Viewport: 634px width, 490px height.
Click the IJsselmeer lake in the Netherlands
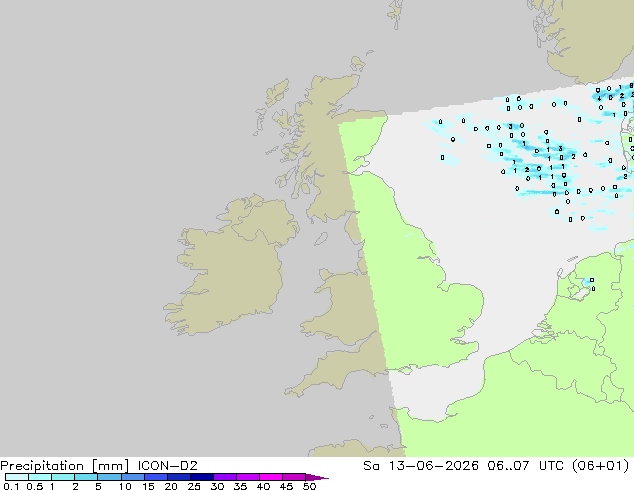[581, 285]
